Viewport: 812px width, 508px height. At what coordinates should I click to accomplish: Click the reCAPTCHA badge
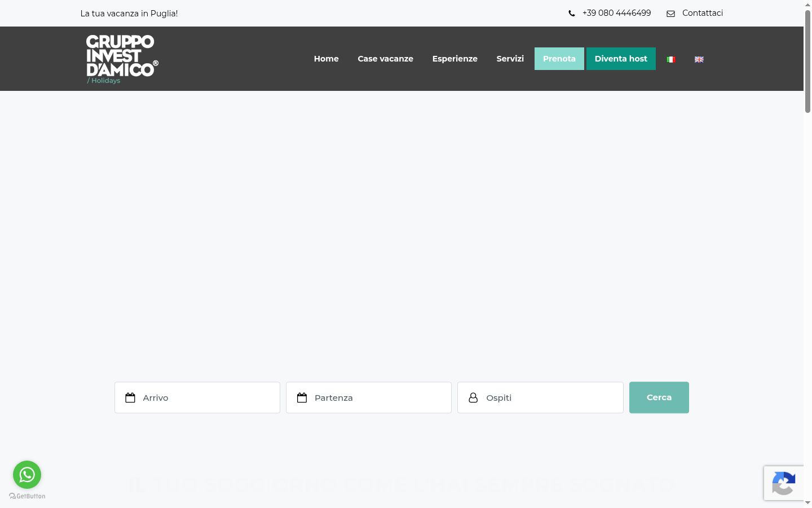[784, 483]
